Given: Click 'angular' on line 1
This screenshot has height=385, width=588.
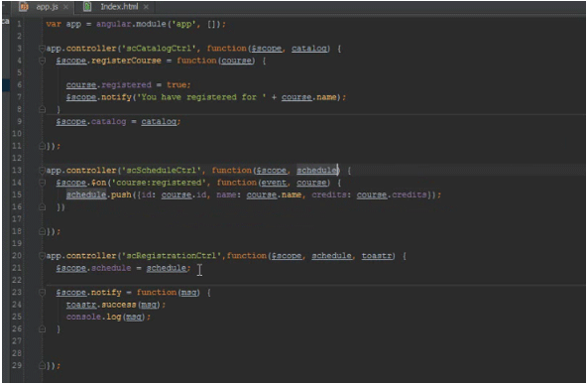Looking at the screenshot, I should click(114, 24).
